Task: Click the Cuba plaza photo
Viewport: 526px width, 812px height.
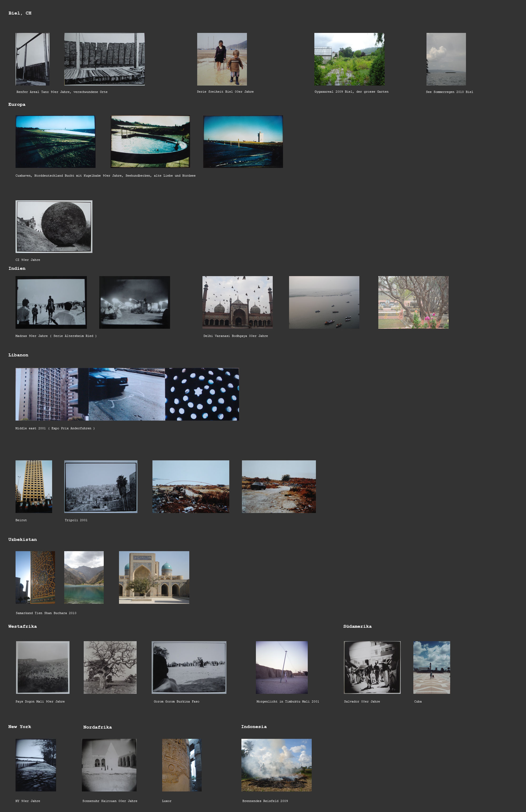Action: [x=431, y=667]
